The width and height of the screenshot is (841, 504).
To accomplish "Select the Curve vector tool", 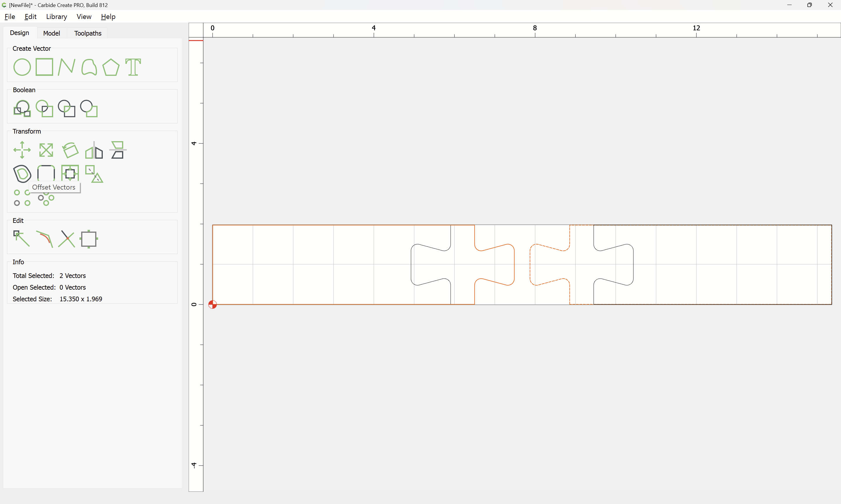I will coord(89,67).
